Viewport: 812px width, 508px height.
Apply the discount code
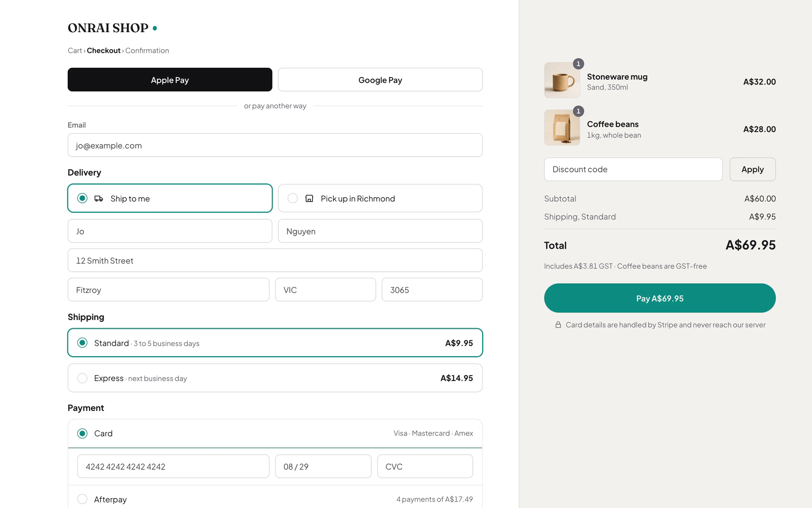[x=752, y=169]
